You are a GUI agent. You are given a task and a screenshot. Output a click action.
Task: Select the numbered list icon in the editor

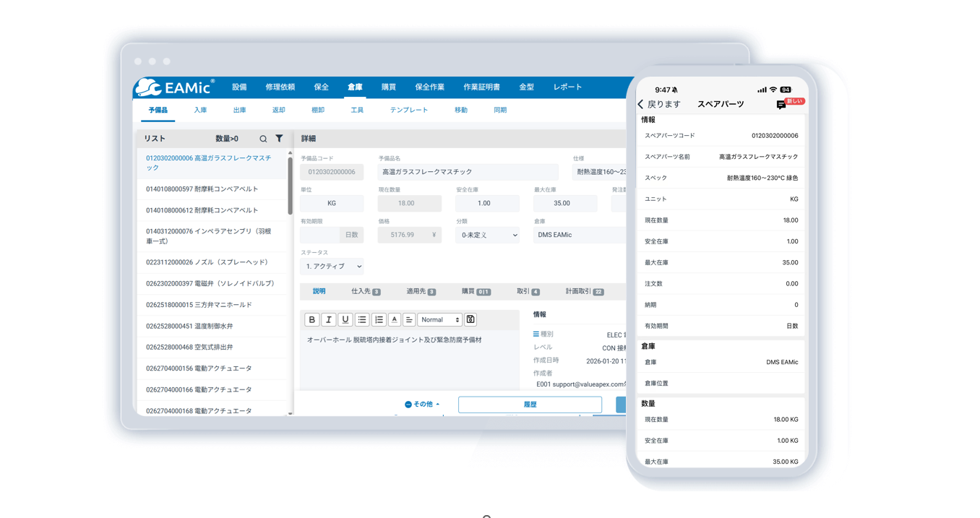379,319
